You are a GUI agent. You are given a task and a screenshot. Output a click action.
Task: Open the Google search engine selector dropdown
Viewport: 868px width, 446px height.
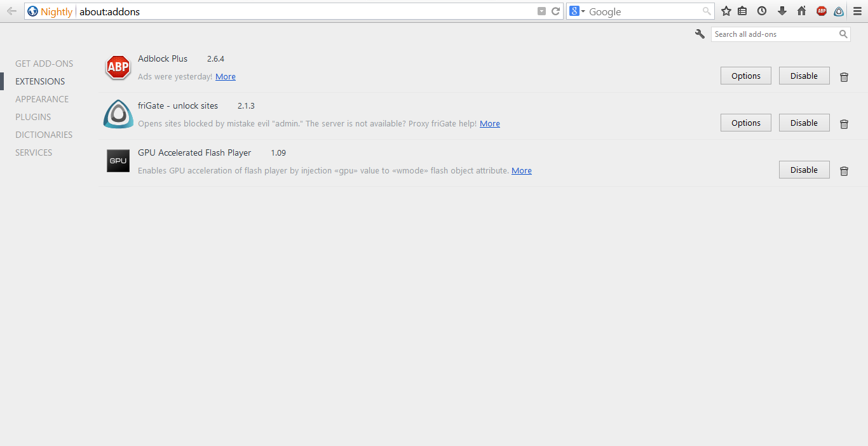(578, 11)
